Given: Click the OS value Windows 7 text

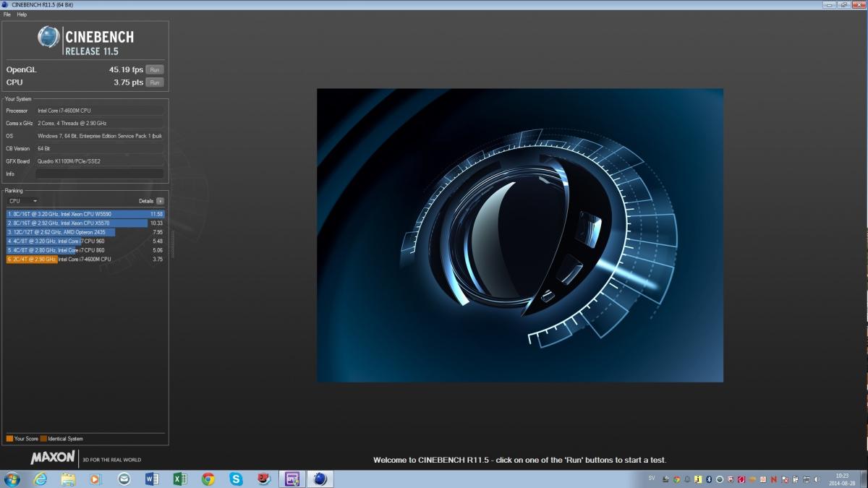Looking at the screenshot, I should pos(100,136).
